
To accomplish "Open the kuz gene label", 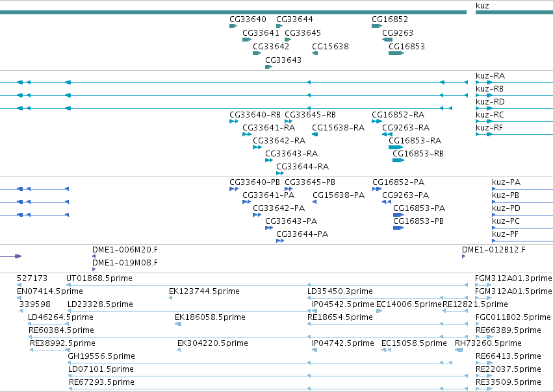I will tap(482, 6).
